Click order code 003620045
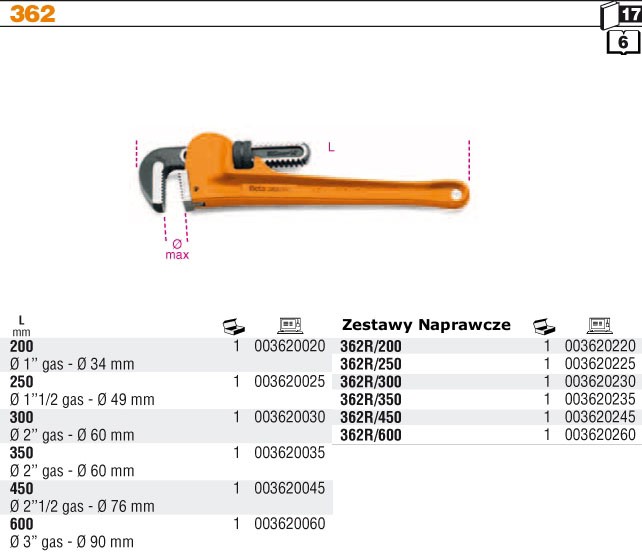The width and height of the screenshot is (642, 557). 290,488
